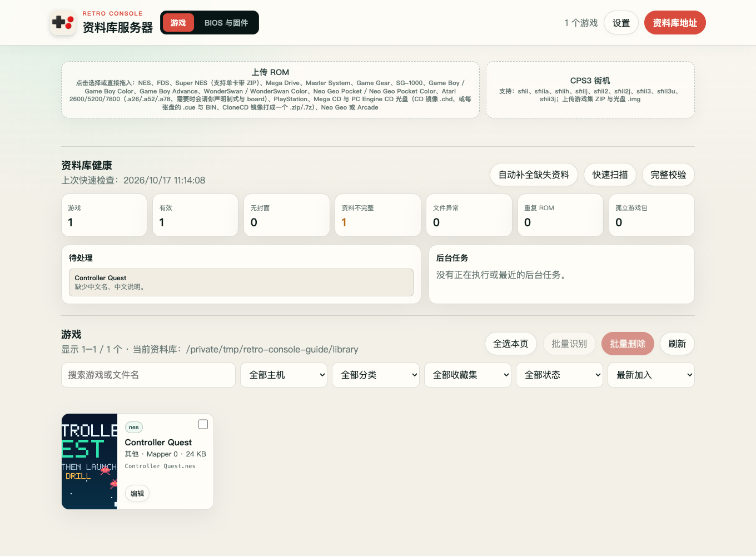Viewport: 756px width, 556px height.
Task: Tick the Controller Quest game card checkbox
Action: pos(203,424)
